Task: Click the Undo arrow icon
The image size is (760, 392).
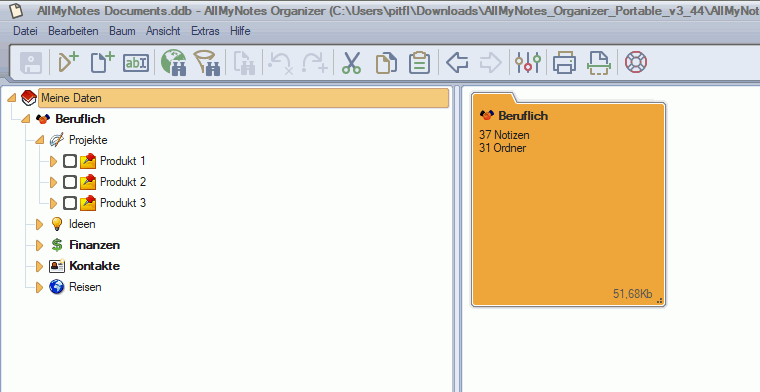Action: (281, 63)
